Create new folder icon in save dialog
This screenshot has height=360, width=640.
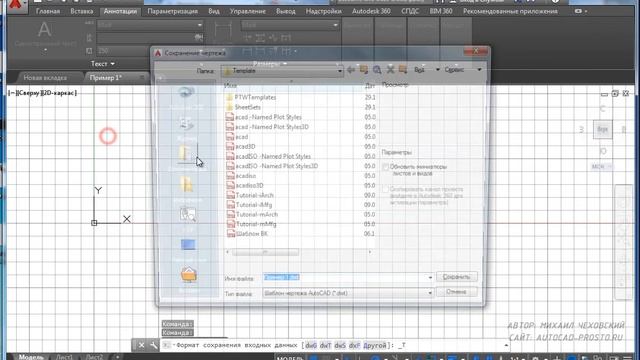coord(403,70)
